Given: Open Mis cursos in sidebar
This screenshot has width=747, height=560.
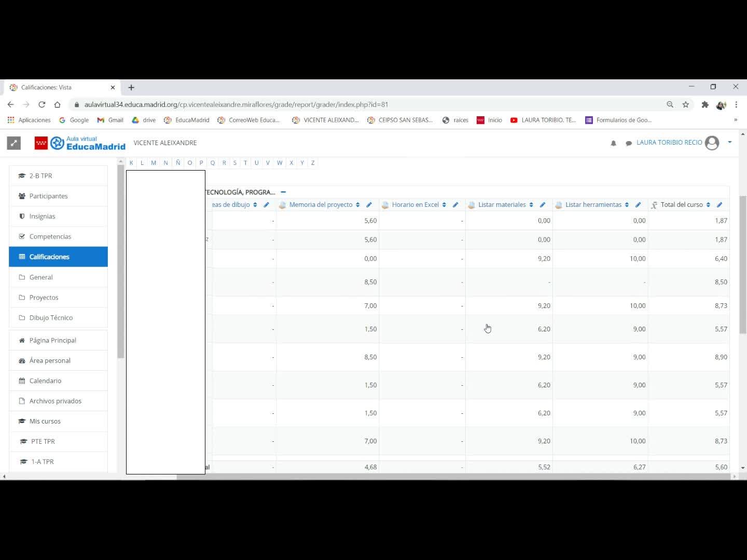Looking at the screenshot, I should [x=58, y=421].
